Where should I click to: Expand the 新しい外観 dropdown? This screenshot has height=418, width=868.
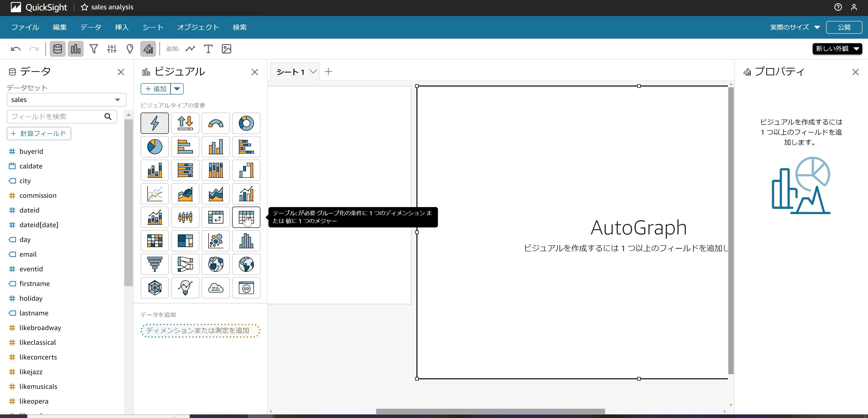coord(837,49)
